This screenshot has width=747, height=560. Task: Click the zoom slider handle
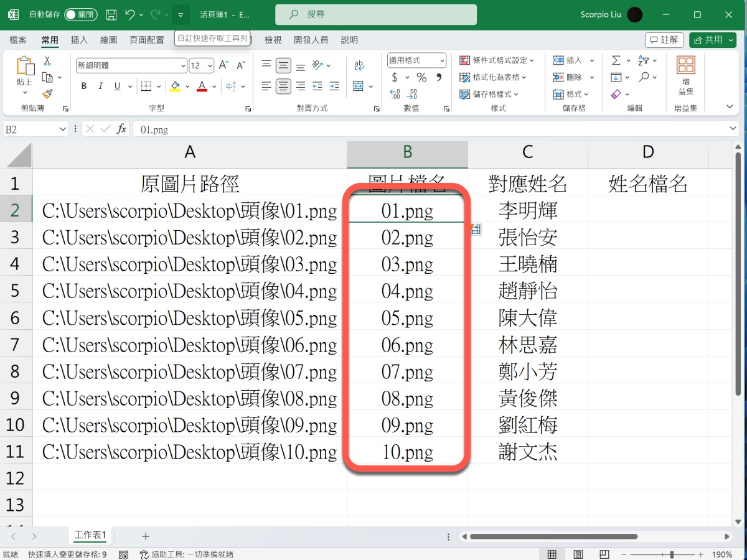pyautogui.click(x=672, y=554)
